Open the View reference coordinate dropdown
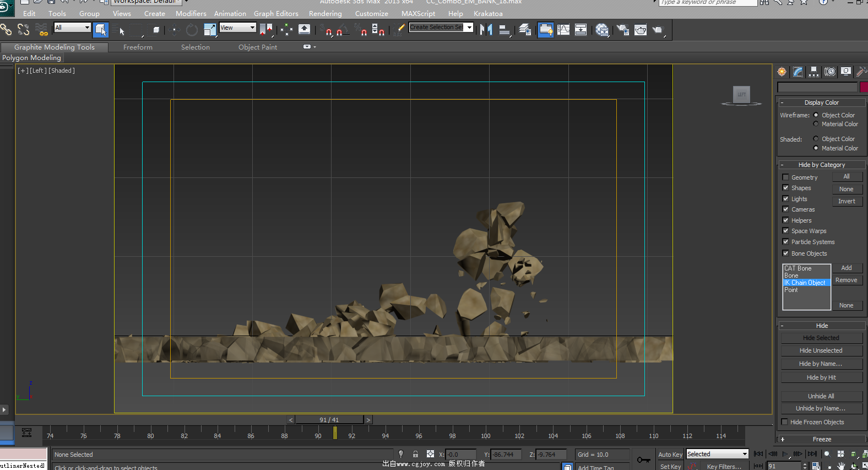868x470 pixels. [238, 28]
